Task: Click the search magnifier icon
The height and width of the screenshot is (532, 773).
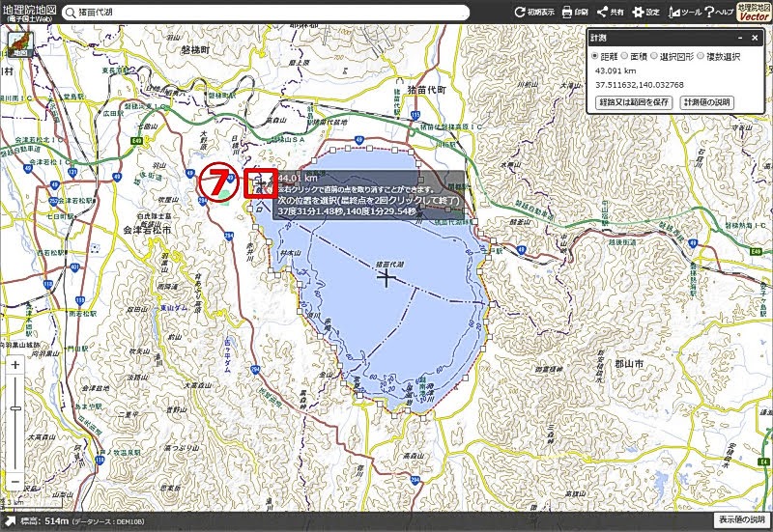Action: (71, 13)
